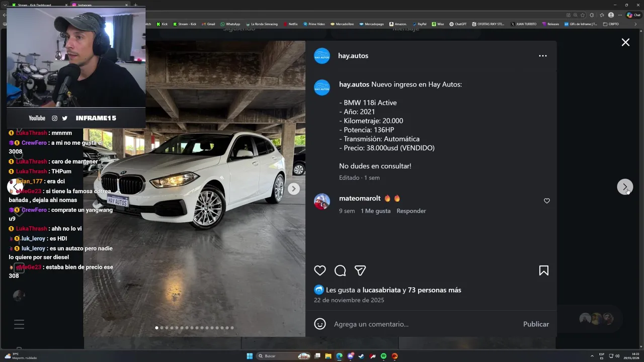Screen dimensions: 644x362
Task: Add page to favorites with star icon
Action: [x=583, y=15]
